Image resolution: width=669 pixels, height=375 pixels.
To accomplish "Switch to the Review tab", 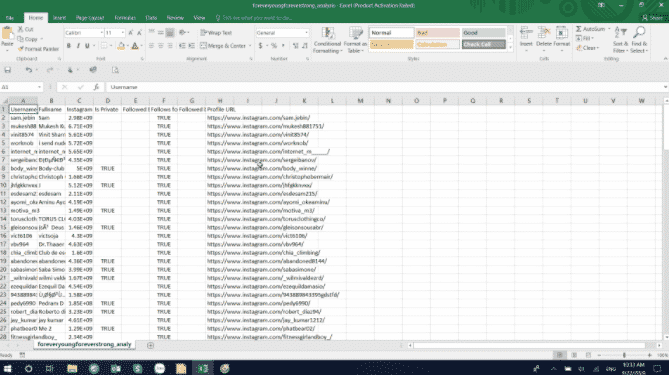I will (x=175, y=18).
